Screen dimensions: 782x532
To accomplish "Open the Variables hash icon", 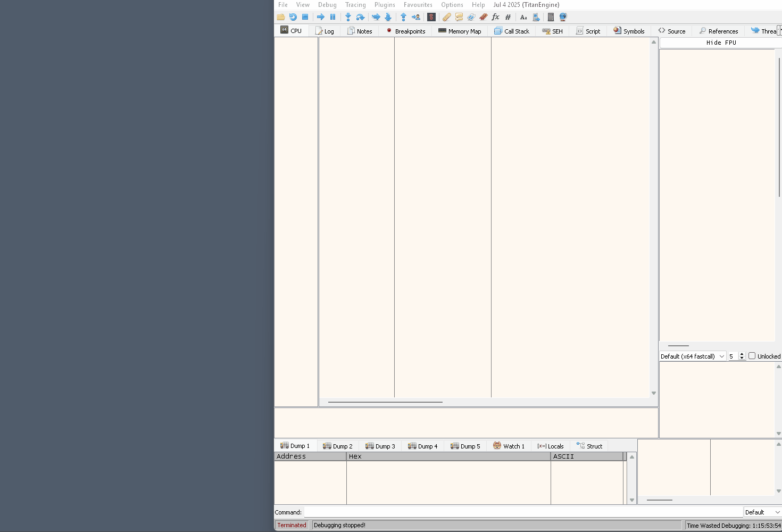I will [508, 17].
